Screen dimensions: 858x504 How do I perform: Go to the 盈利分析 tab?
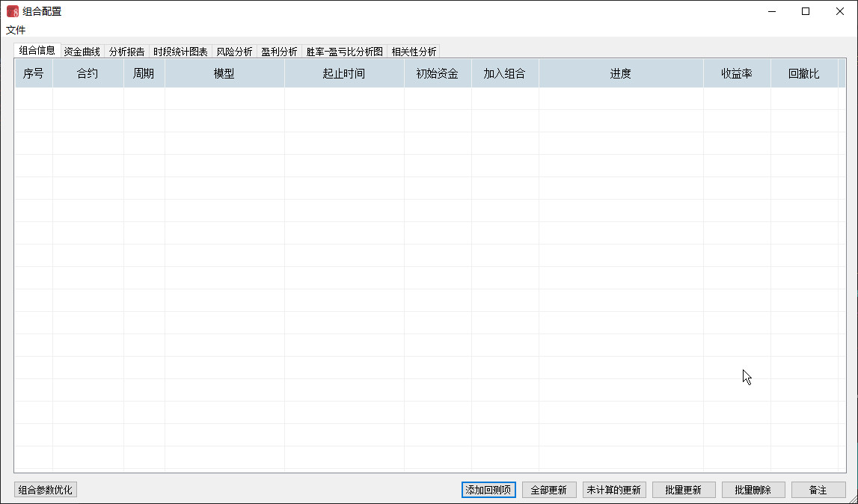(279, 52)
